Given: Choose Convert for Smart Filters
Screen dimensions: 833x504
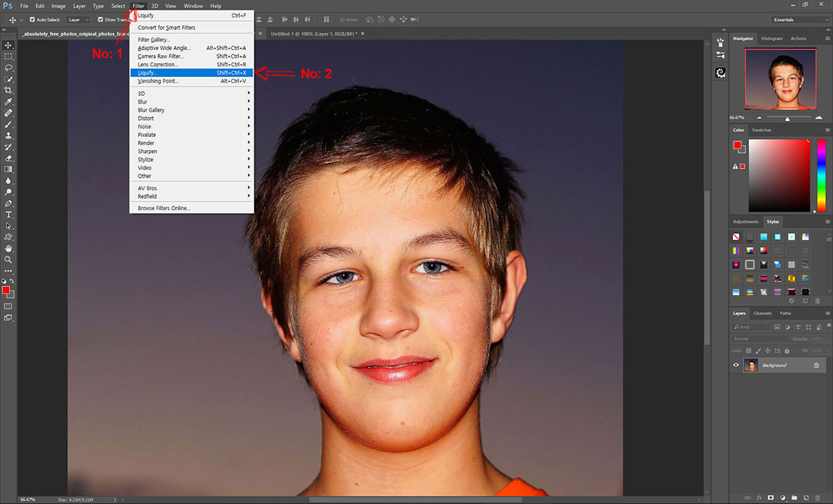Looking at the screenshot, I should [192, 28].
